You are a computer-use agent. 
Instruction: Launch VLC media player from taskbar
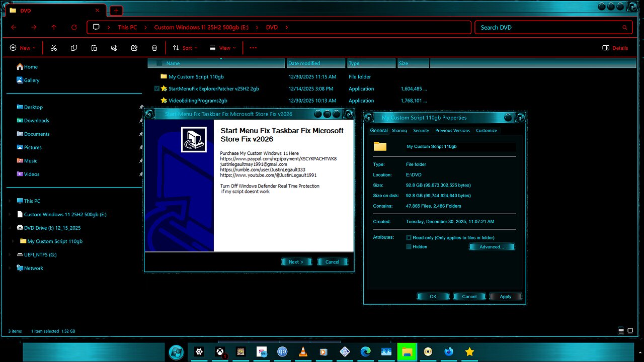(x=303, y=352)
